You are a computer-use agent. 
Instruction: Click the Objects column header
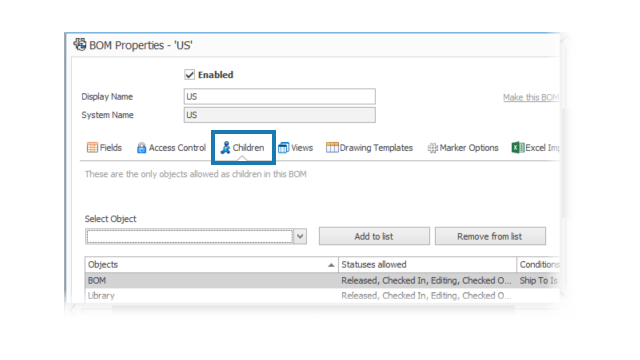pos(211,264)
